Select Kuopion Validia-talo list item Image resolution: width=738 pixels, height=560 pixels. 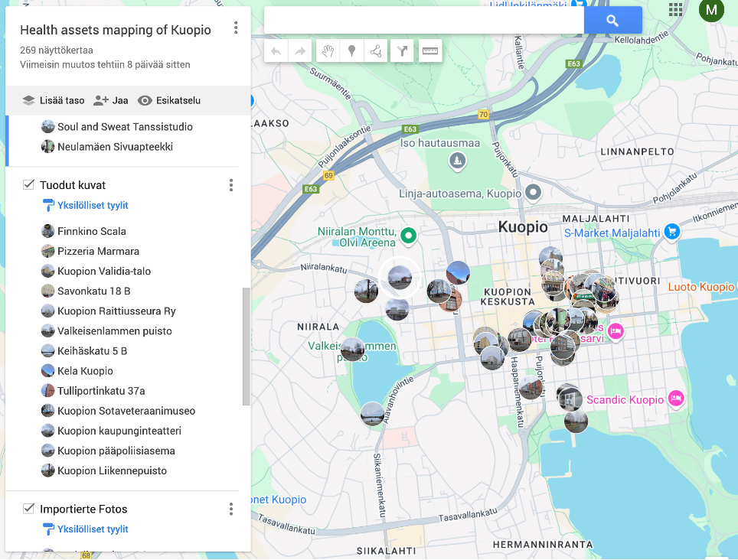tap(103, 272)
